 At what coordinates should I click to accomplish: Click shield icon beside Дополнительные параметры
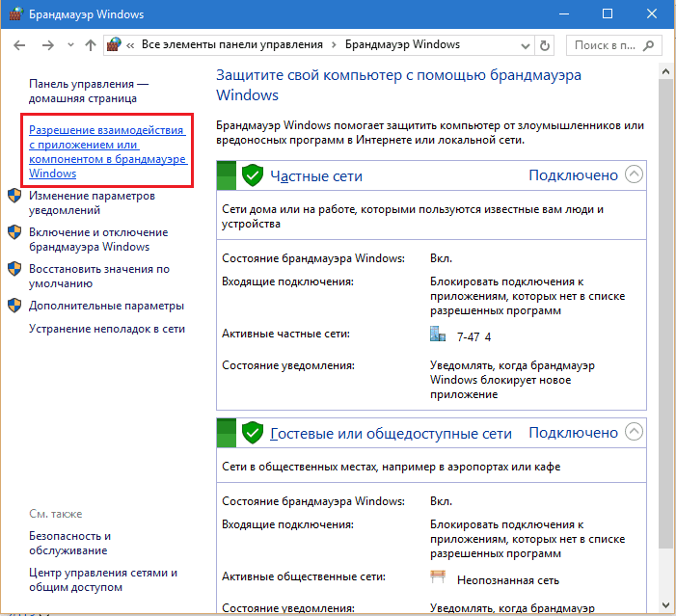[14, 306]
